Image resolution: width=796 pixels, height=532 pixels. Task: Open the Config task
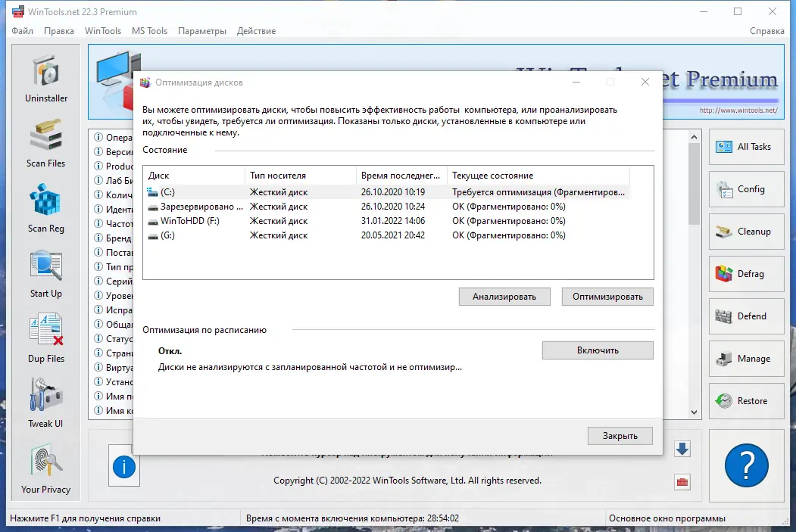click(746, 189)
